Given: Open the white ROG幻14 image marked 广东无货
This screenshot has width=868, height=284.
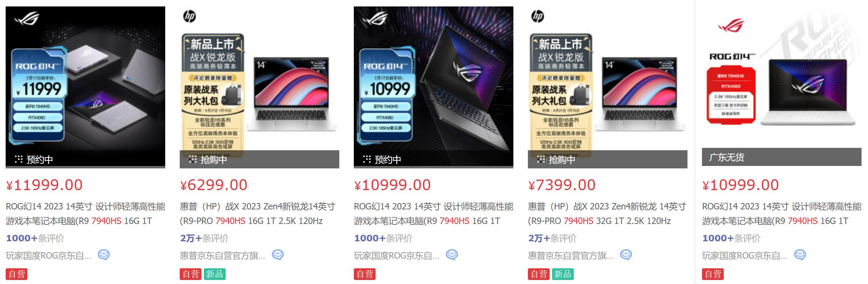Looking at the screenshot, I should pos(782,87).
